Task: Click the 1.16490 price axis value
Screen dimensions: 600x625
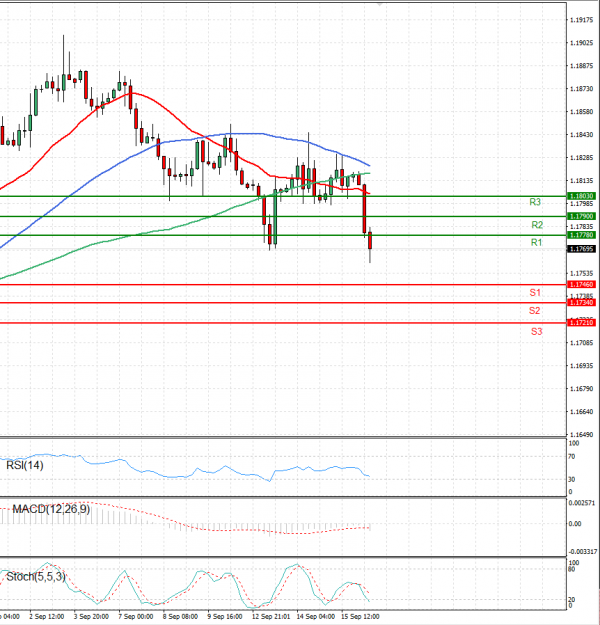Action: (x=581, y=434)
